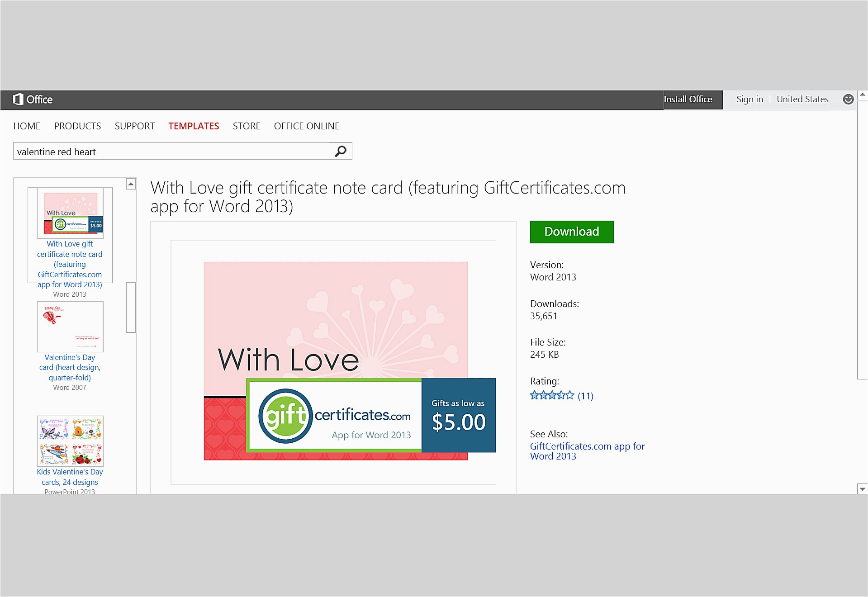Screen dimensions: 868x597
Task: Click the 'Downloads:' label
Action: (555, 304)
